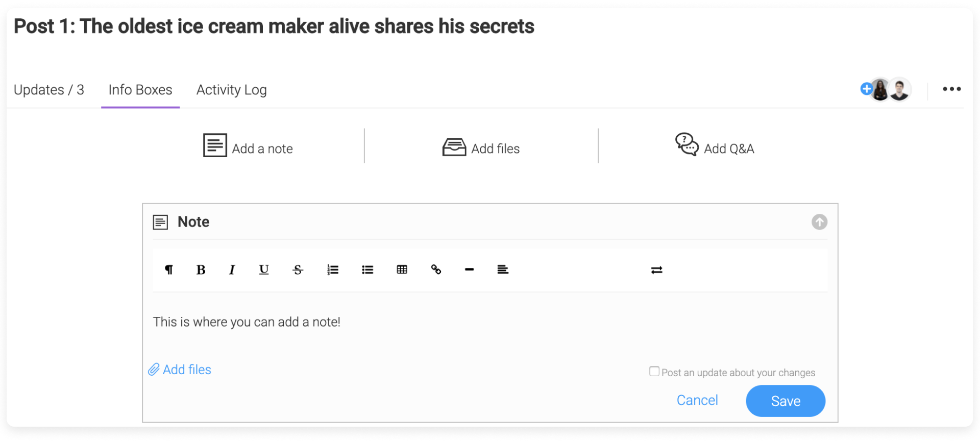This screenshot has height=443, width=980.
Task: Click the text direction arrows icon
Action: click(x=657, y=270)
